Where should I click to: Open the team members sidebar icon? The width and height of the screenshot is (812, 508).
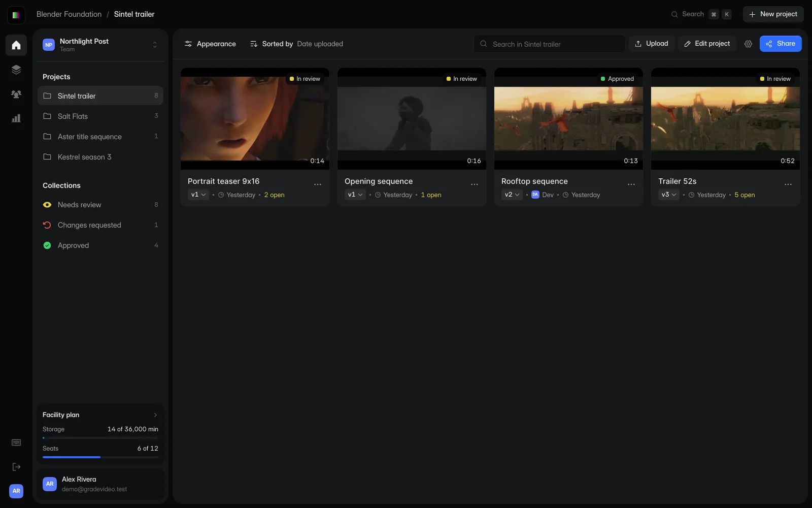point(16,94)
